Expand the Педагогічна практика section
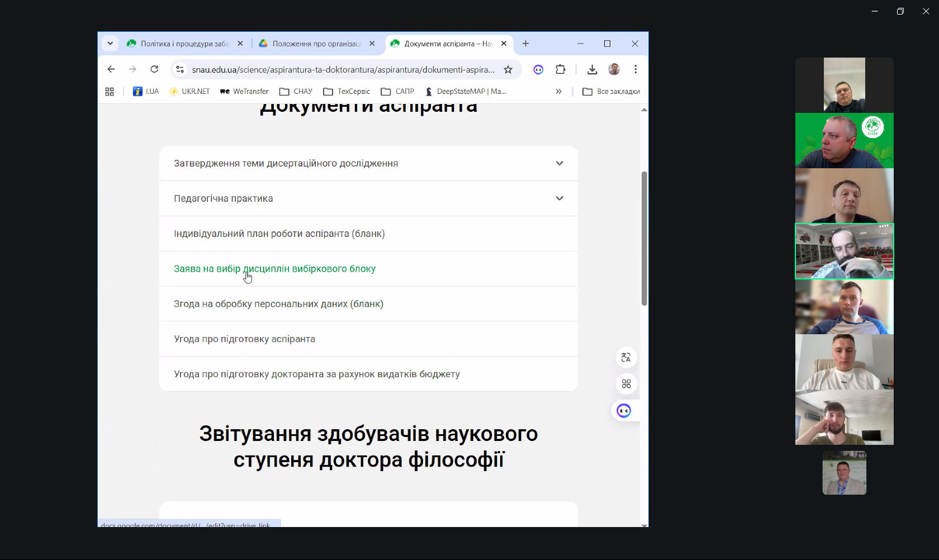 (x=559, y=198)
